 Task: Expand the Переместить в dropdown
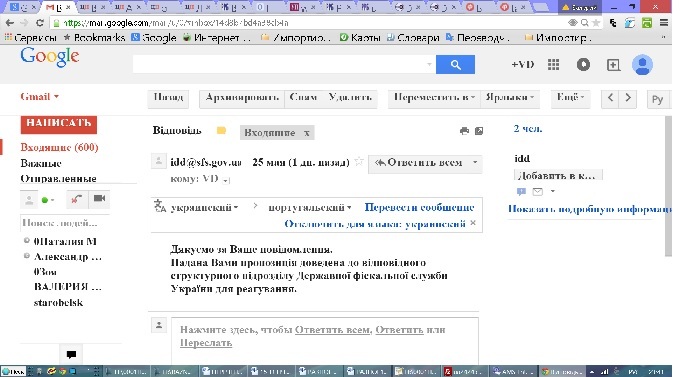click(x=434, y=97)
